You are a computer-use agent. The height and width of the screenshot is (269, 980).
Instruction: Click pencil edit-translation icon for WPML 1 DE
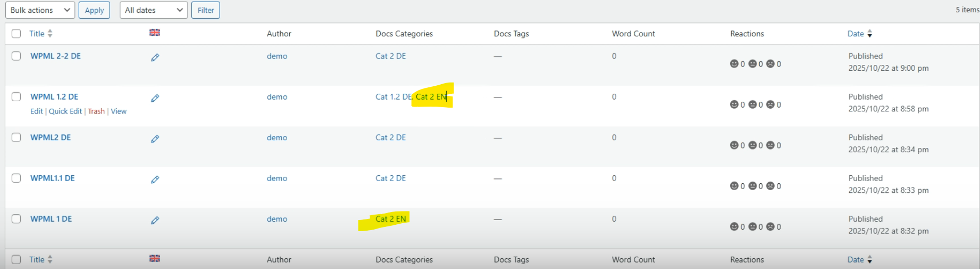coord(155,220)
